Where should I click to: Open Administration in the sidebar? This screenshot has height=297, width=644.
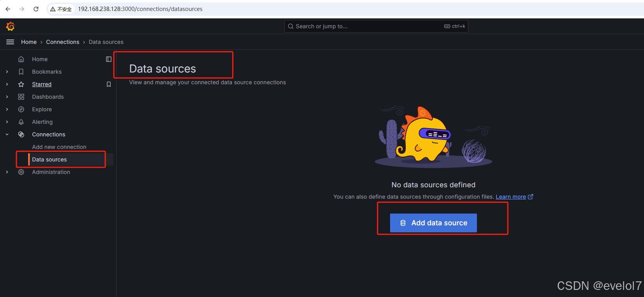51,172
